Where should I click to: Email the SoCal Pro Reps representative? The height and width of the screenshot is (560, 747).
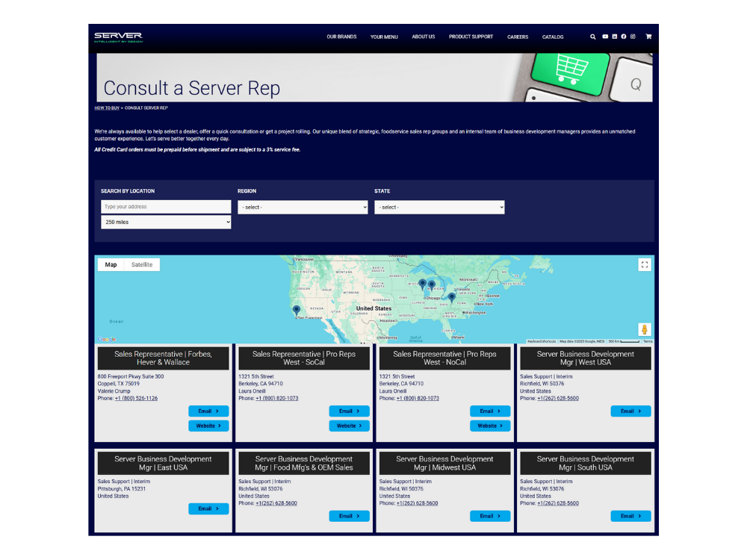click(349, 411)
